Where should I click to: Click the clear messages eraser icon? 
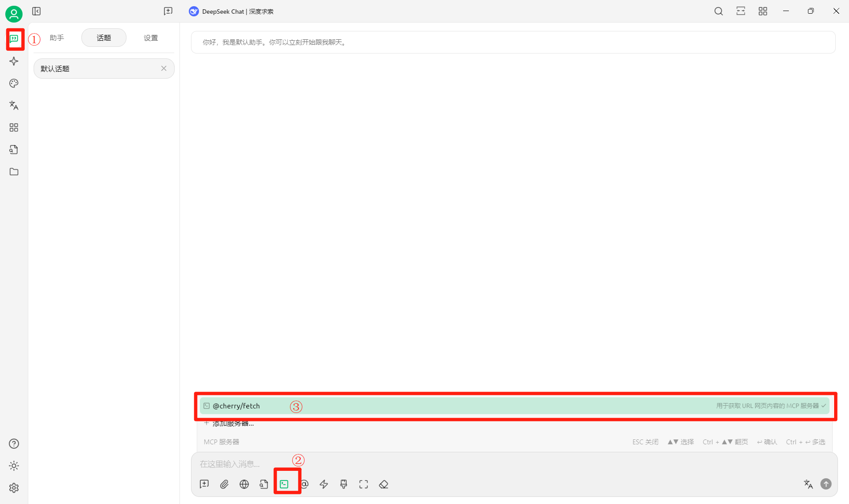tap(383, 484)
